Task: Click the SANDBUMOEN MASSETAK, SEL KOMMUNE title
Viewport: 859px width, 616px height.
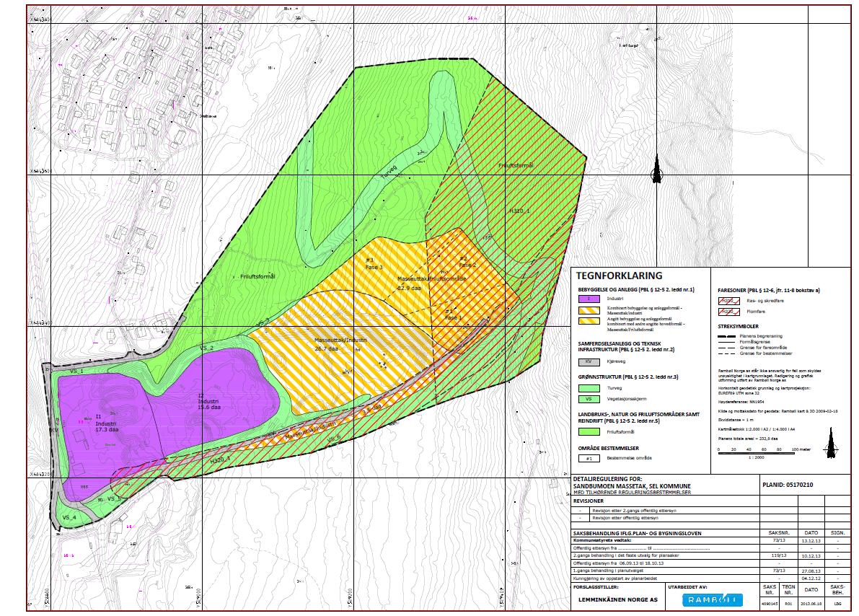Action: tap(632, 486)
